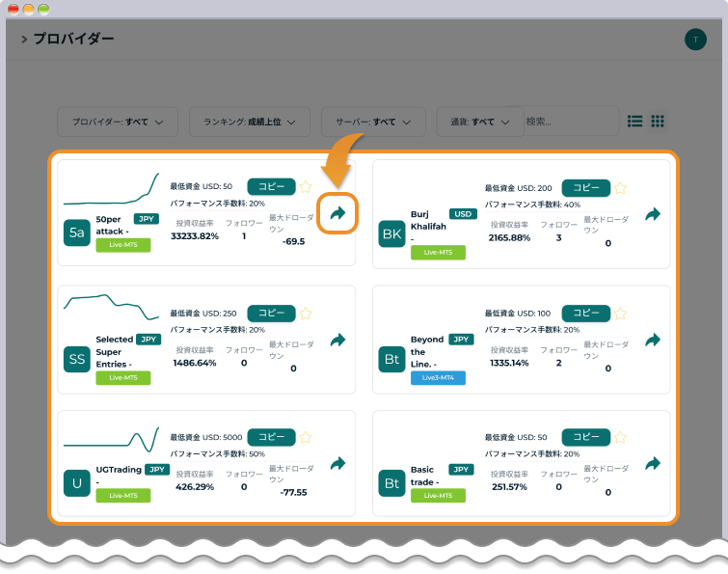Click Live-MT5 tag on 50per attack
The width and height of the screenshot is (728, 574).
pos(123,245)
